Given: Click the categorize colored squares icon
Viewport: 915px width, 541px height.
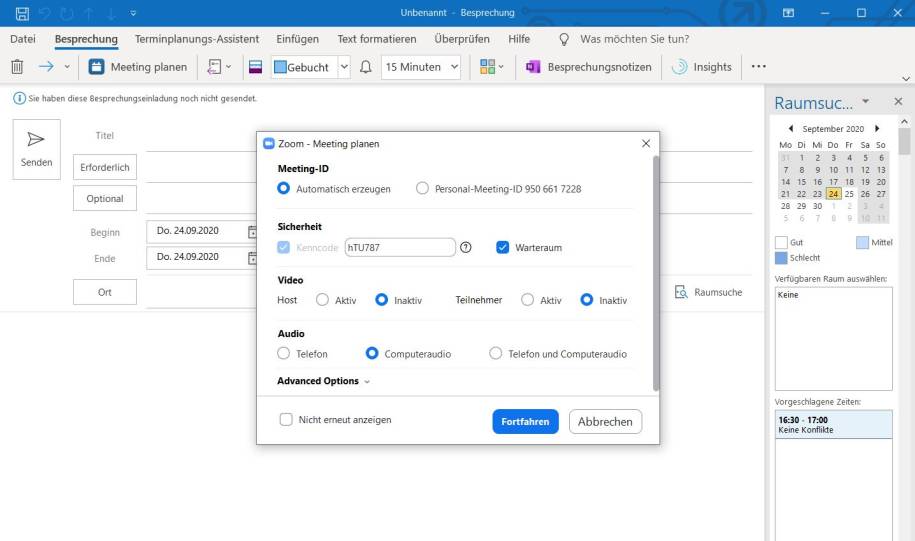Looking at the screenshot, I should point(487,67).
